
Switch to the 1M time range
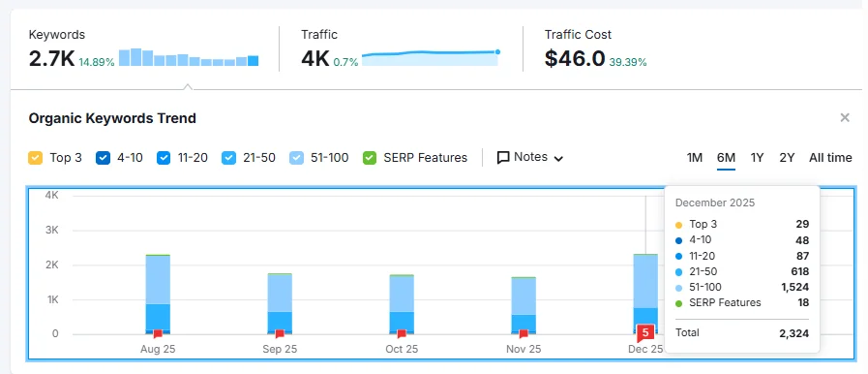(x=694, y=157)
